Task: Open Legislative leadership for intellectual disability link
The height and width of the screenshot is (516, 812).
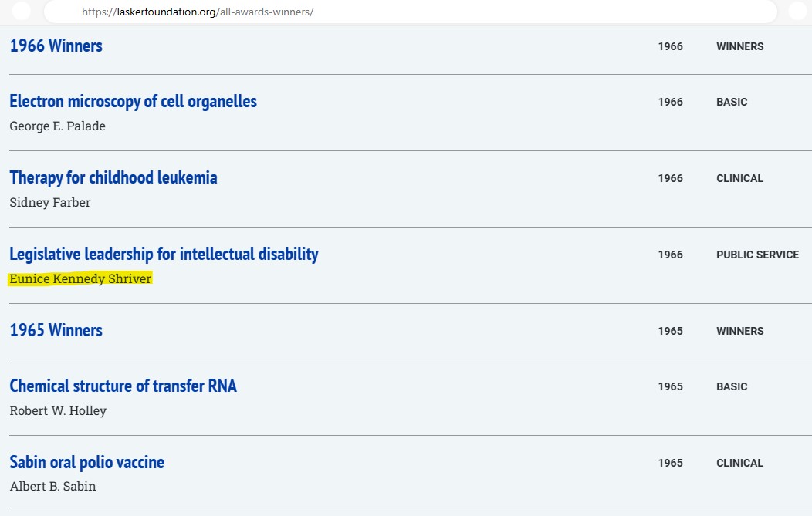Action: (x=164, y=255)
